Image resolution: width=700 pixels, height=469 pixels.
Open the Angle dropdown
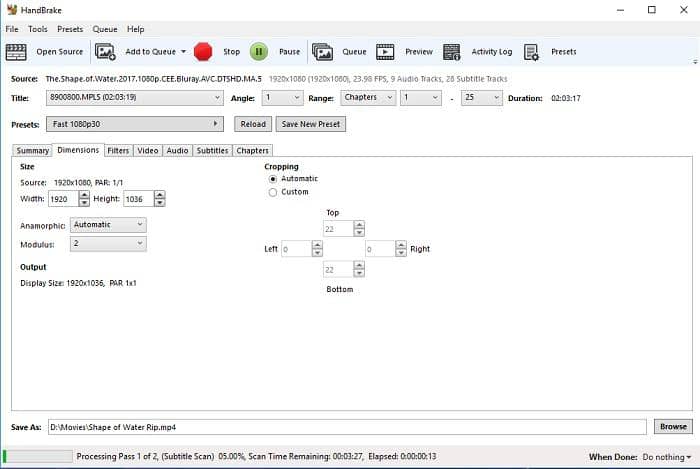pos(283,98)
